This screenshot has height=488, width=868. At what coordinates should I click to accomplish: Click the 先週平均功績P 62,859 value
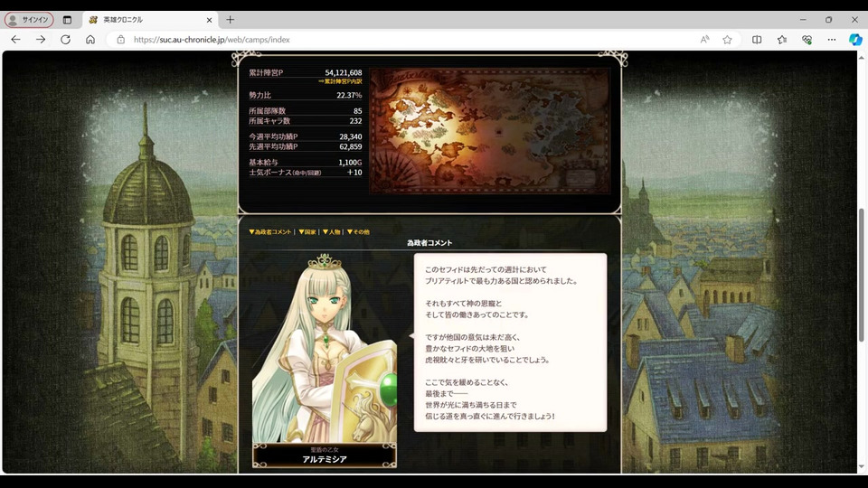pos(351,146)
